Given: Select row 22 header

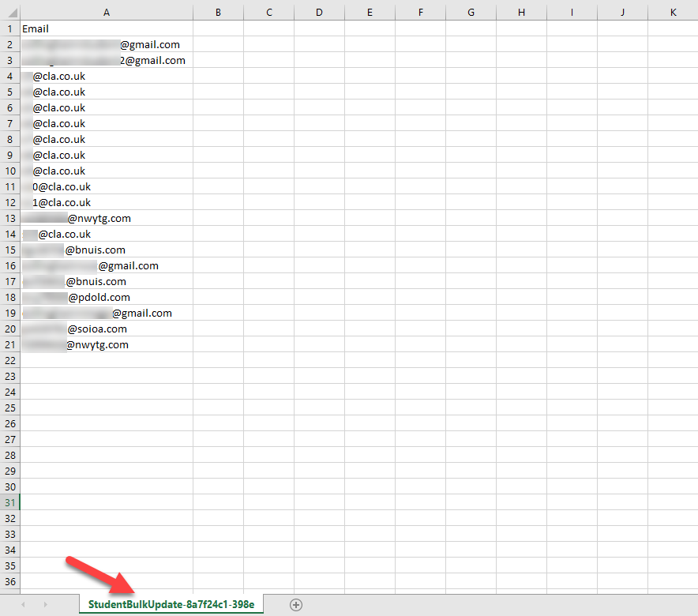Looking at the screenshot, I should (x=9, y=360).
